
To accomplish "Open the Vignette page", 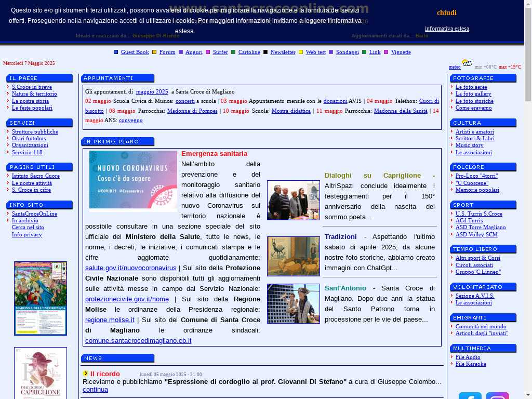I will point(401,52).
